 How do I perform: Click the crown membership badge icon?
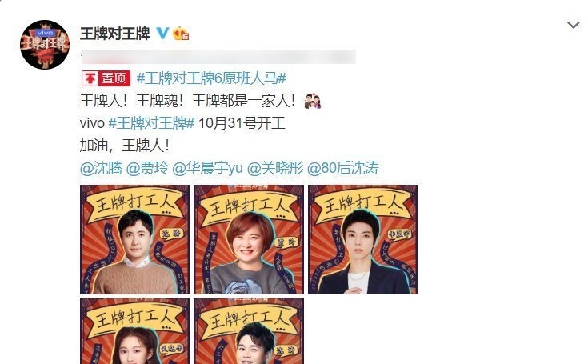[x=180, y=34]
